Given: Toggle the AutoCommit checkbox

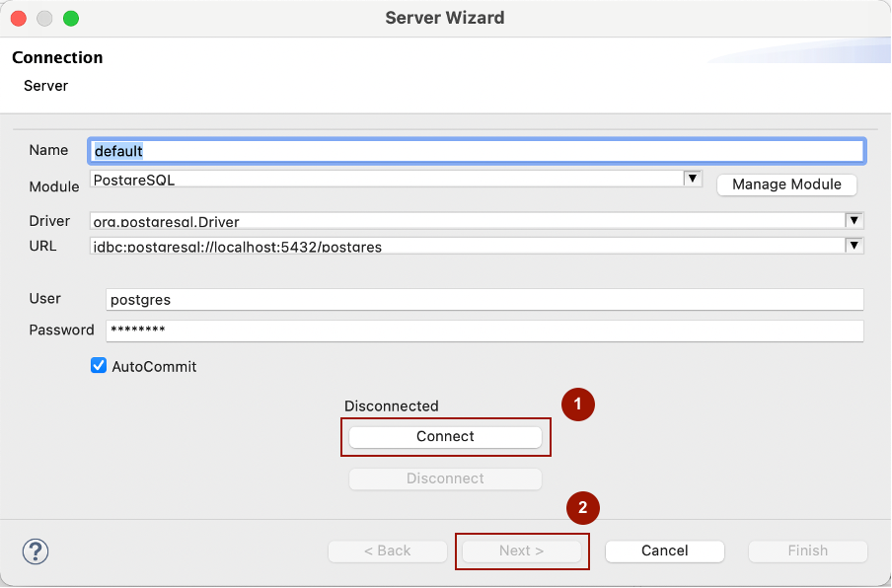Looking at the screenshot, I should pyautogui.click(x=99, y=365).
